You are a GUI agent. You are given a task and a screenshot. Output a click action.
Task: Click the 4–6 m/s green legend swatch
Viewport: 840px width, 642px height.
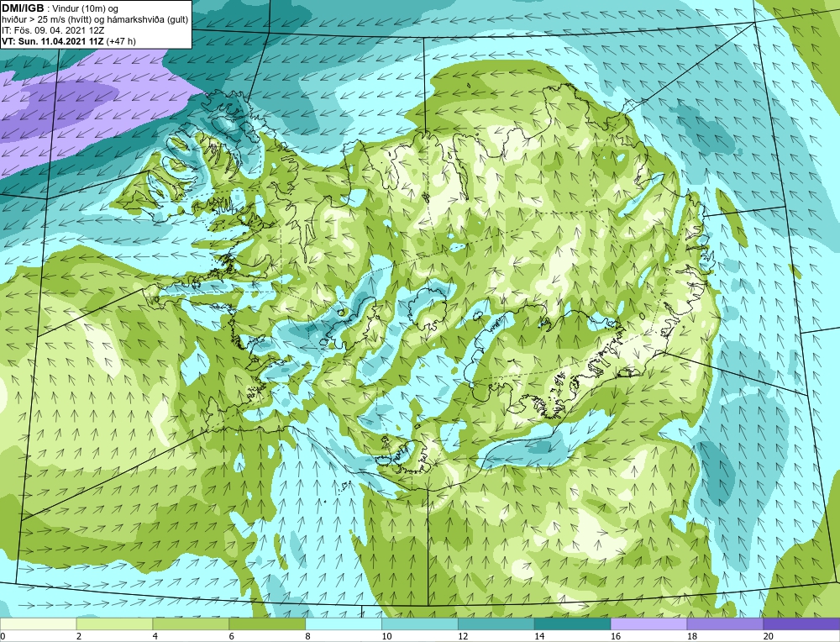point(191,624)
